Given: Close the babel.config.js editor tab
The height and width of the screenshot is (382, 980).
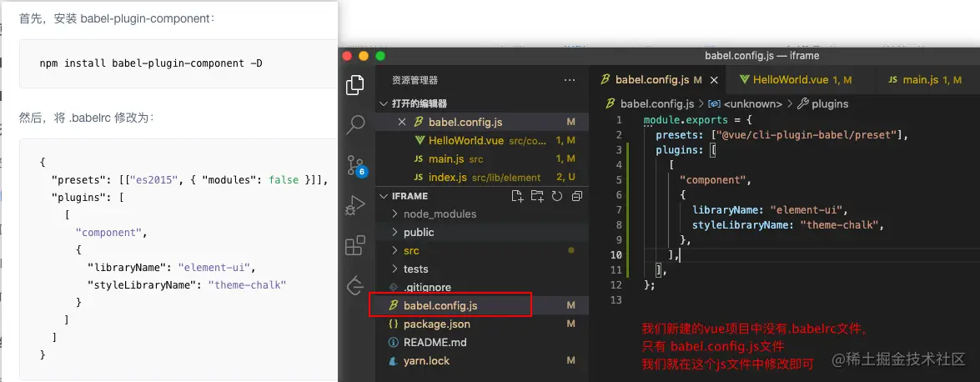Looking at the screenshot, I should tap(715, 80).
